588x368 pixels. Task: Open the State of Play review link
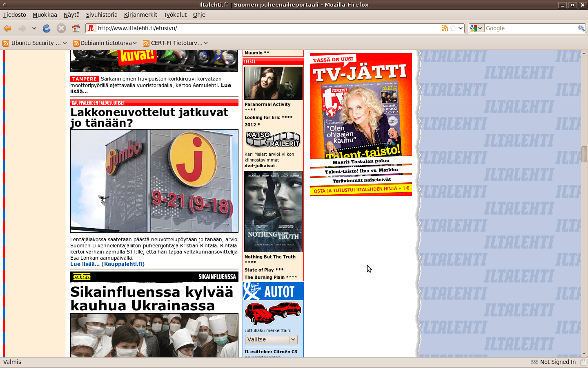coord(264,270)
